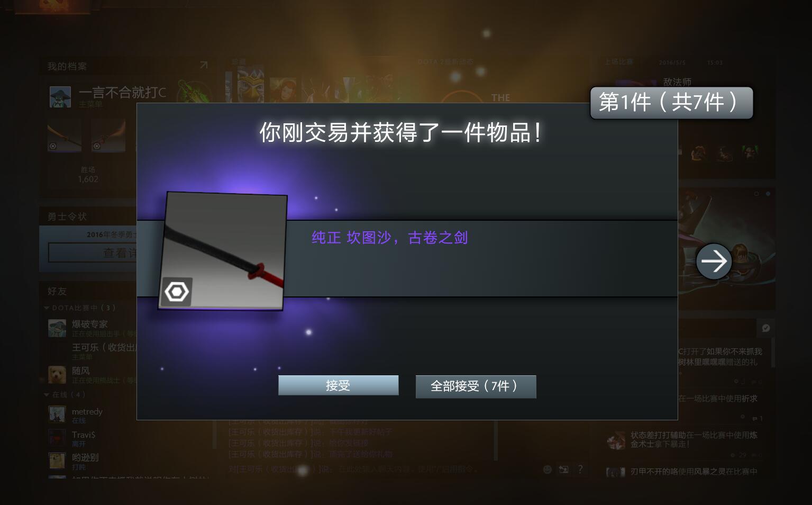Select the first carousel page dot
Viewport: 812px width, 505px height.
[x=756, y=194]
